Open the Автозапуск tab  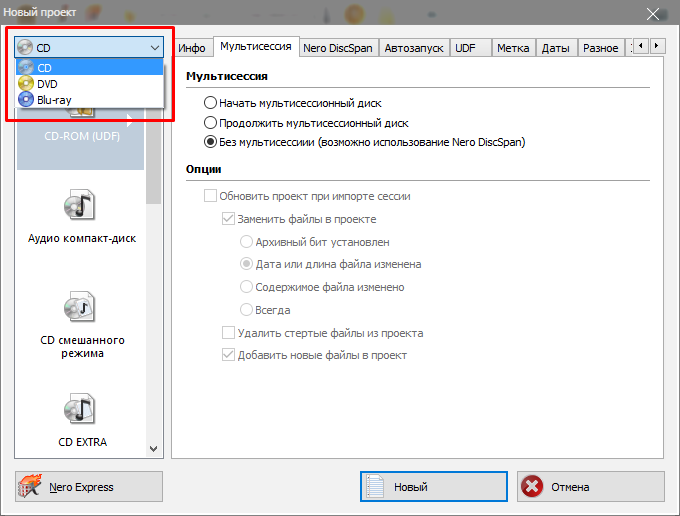tap(414, 48)
